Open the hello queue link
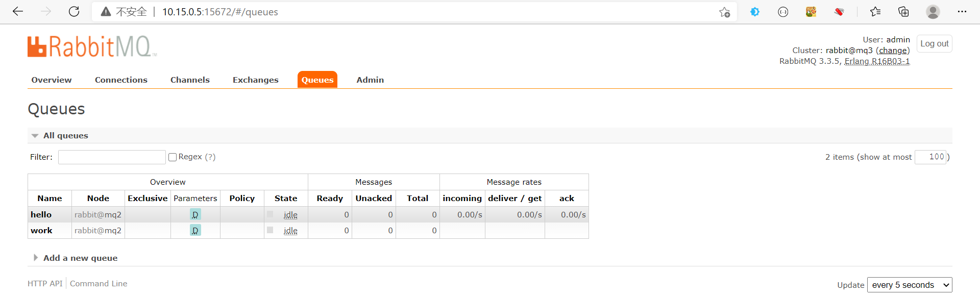 (41, 215)
